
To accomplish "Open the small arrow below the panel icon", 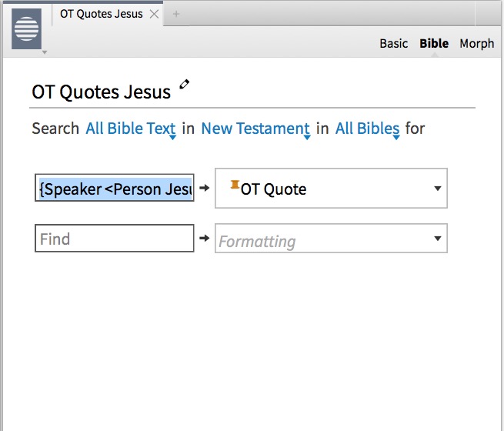I will [x=45, y=52].
